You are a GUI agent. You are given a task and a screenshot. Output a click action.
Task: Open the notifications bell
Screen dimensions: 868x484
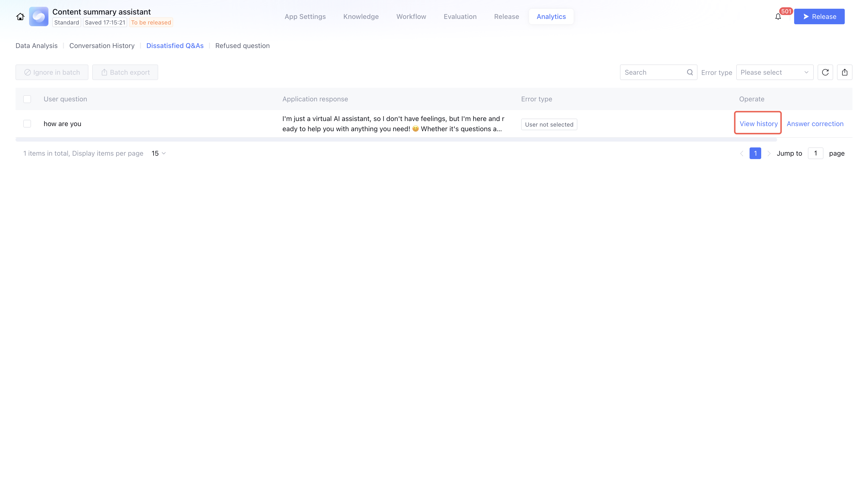coord(778,16)
